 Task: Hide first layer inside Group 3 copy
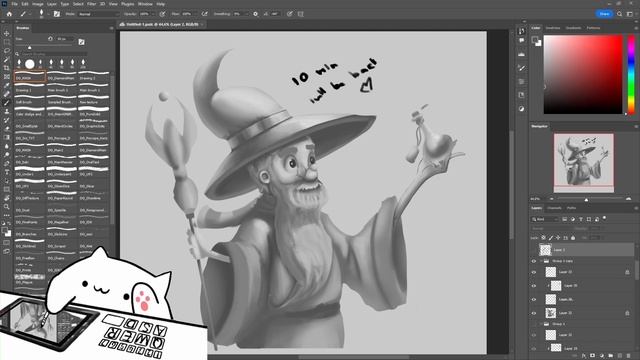point(534,272)
